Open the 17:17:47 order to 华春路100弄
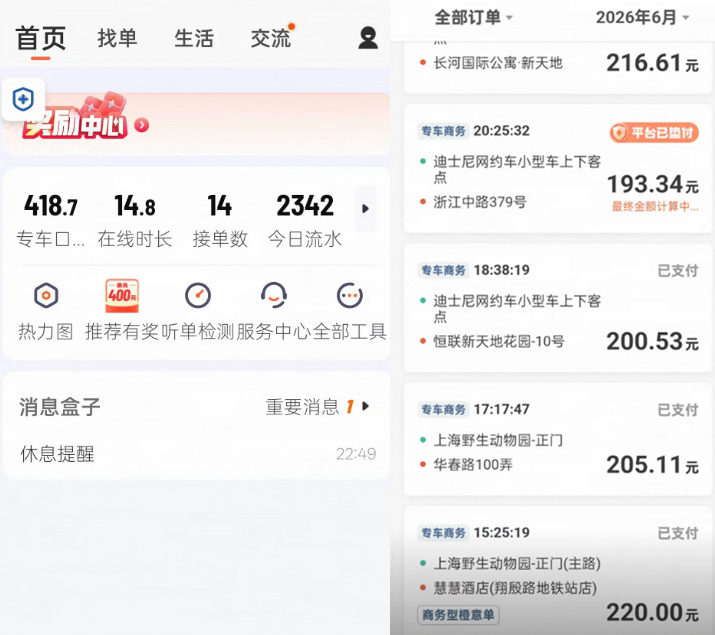The image size is (715, 635). [x=558, y=439]
